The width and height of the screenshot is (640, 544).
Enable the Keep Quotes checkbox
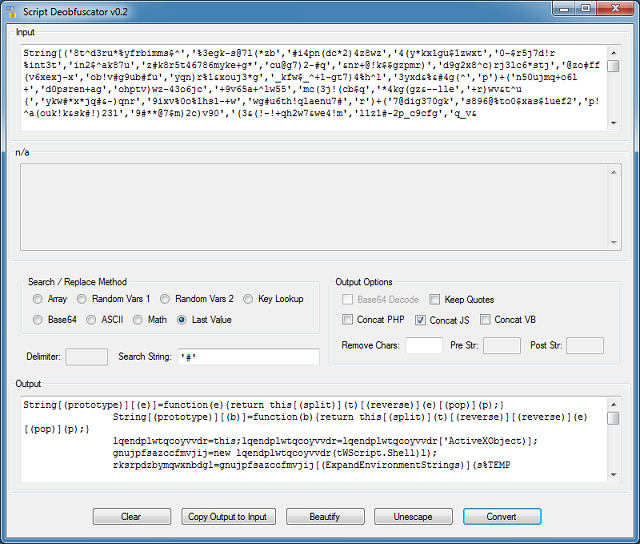435,299
